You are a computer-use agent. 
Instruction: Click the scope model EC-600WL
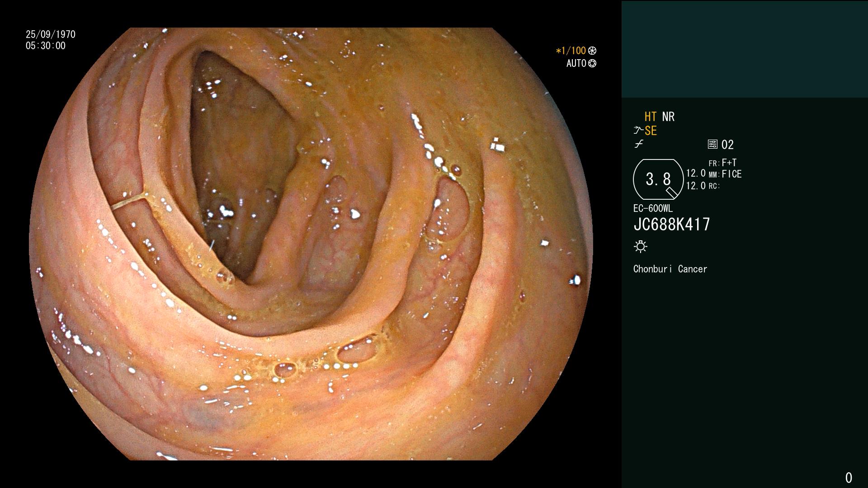point(653,209)
